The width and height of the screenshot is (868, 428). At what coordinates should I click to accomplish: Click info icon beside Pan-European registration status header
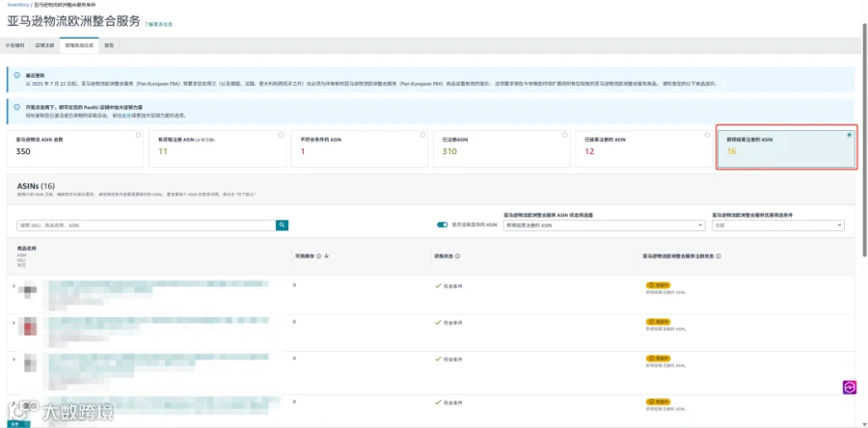(x=718, y=256)
